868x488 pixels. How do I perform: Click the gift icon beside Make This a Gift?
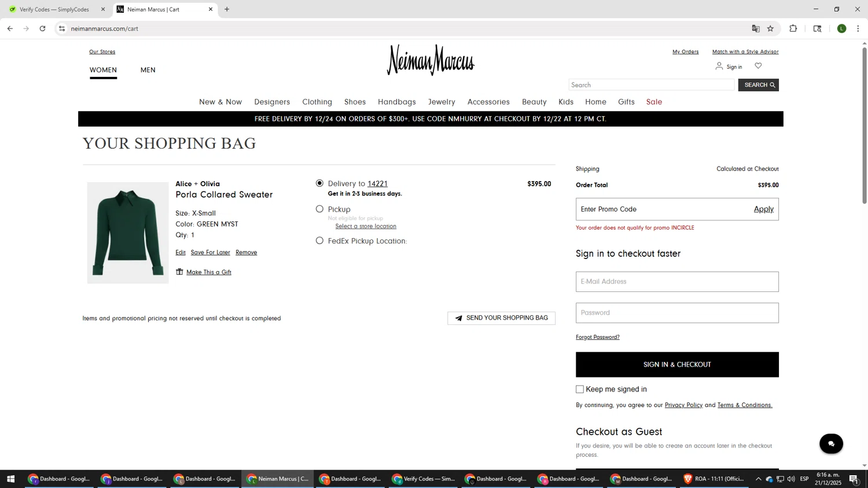179,272
